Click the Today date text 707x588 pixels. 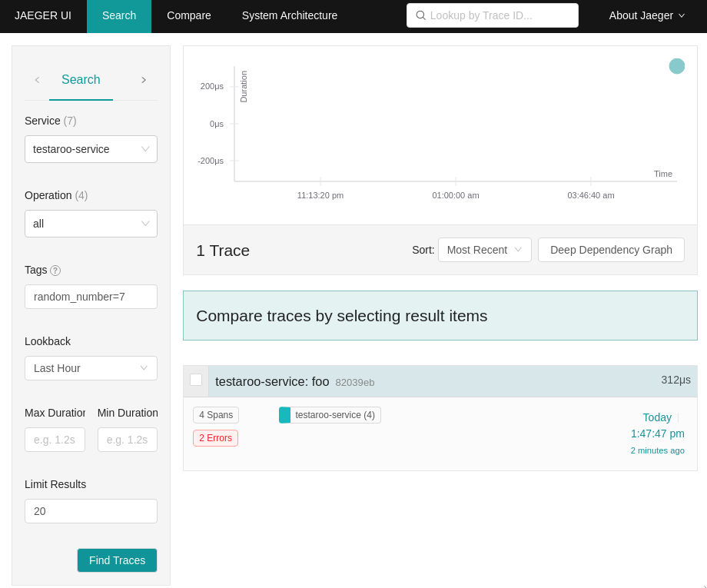pos(657,417)
